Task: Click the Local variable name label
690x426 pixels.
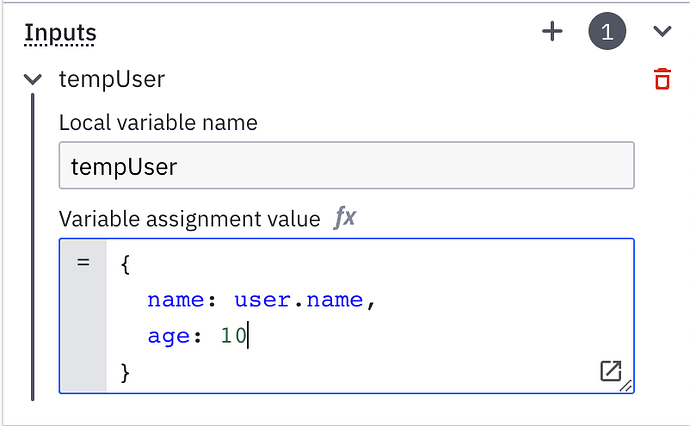Action: tap(158, 123)
